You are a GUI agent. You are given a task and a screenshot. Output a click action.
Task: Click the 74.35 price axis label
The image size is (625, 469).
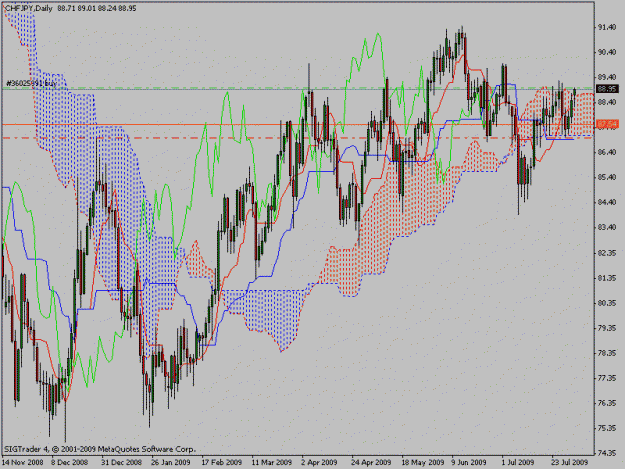tap(607, 453)
